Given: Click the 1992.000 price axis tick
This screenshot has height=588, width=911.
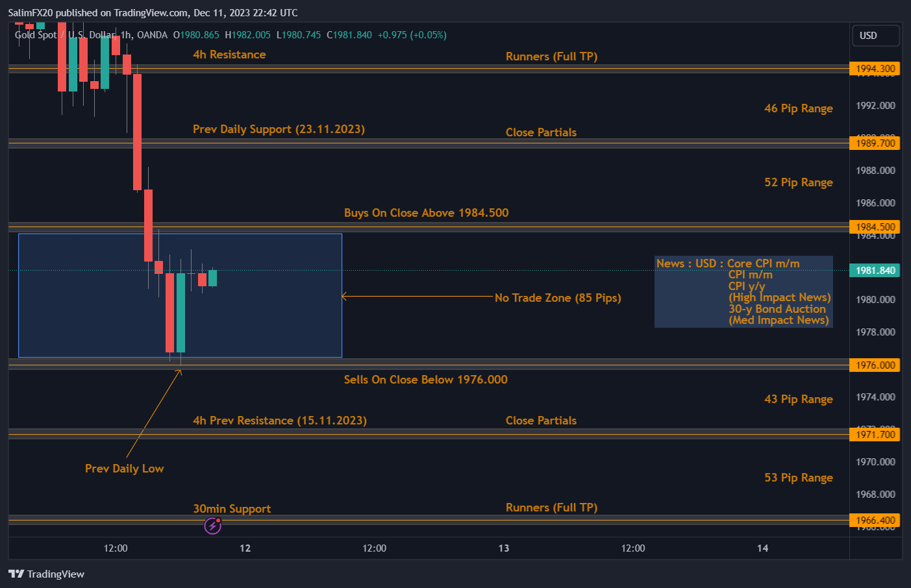Looking at the screenshot, I should point(875,106).
